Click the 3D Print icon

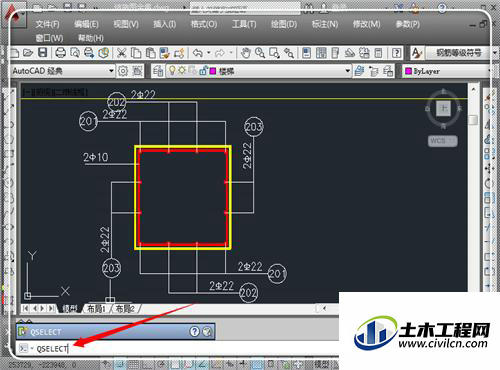click(104, 53)
